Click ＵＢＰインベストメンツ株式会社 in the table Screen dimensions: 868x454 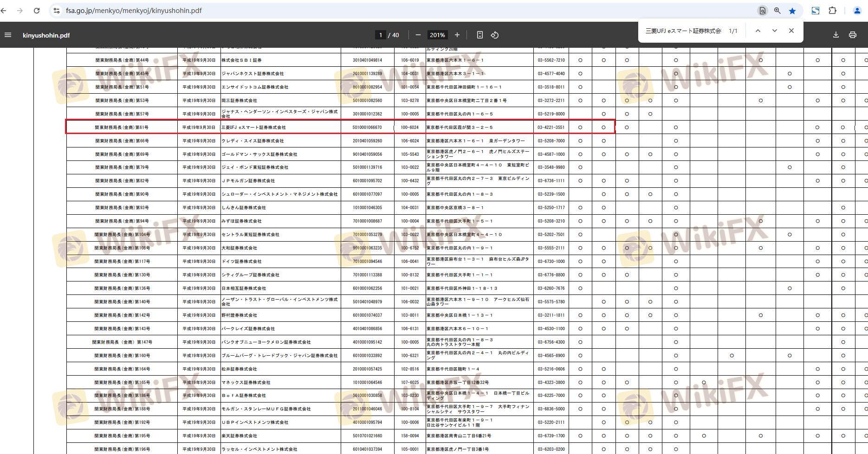(255, 422)
